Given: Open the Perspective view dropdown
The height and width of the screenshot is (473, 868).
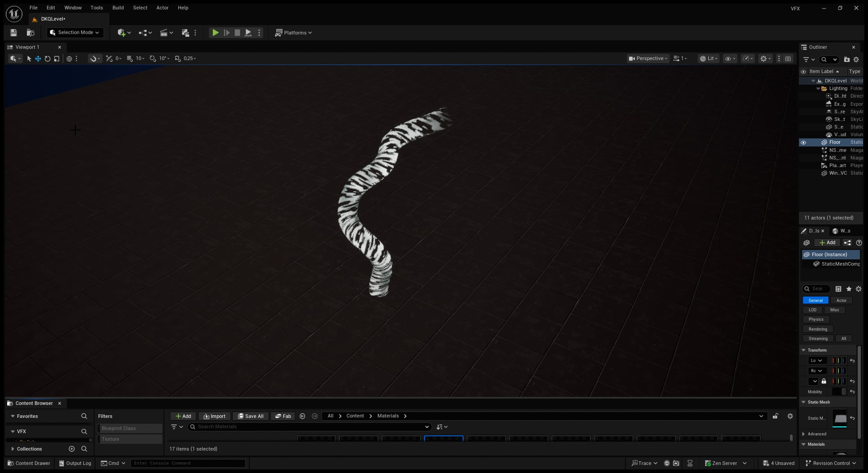Looking at the screenshot, I should tap(648, 59).
